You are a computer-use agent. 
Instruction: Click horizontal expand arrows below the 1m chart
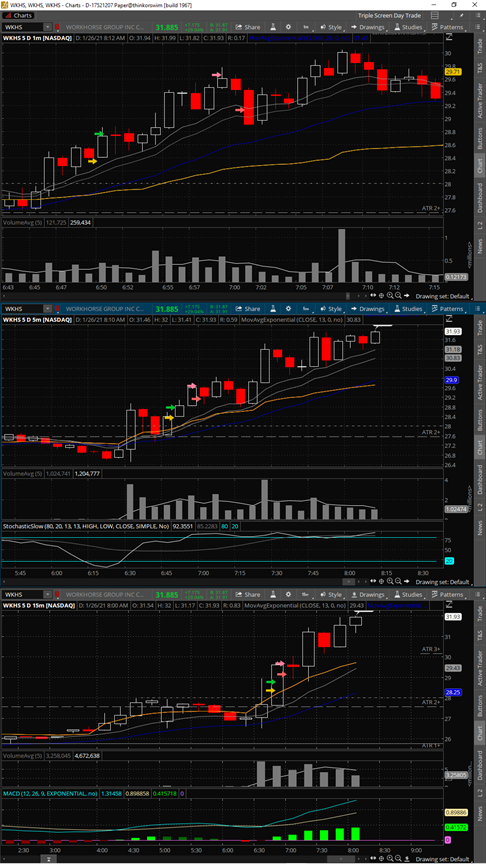pos(373,296)
